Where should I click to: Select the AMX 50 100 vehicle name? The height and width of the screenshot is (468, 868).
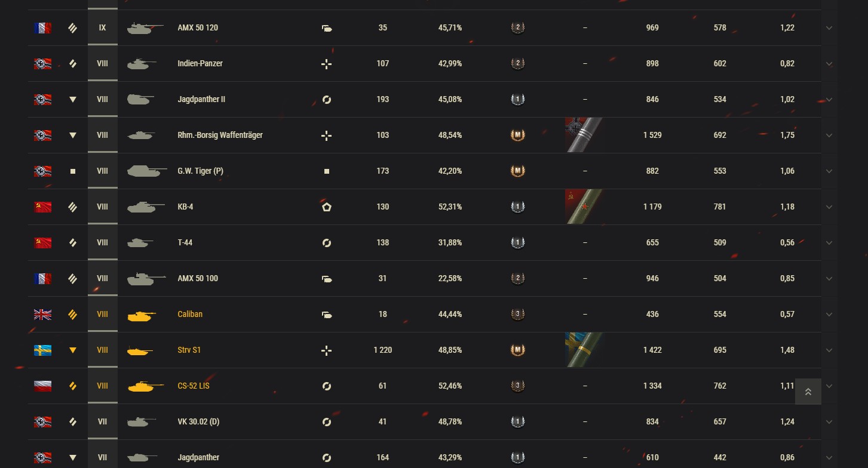(x=198, y=279)
